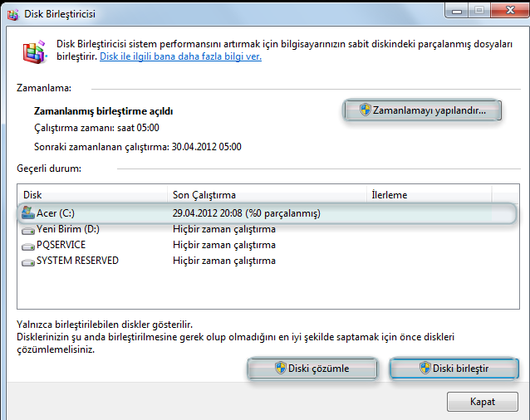The height and width of the screenshot is (420, 530).
Task: Sort by the Disk column header
Action: [x=92, y=195]
